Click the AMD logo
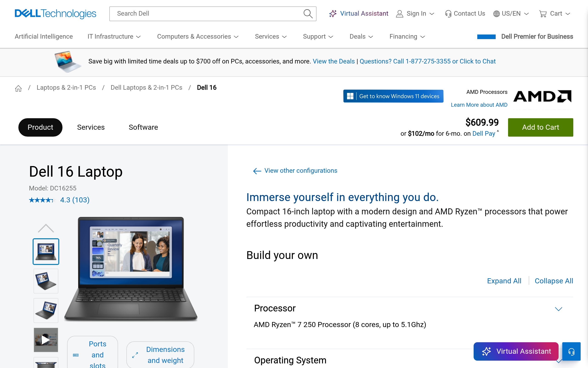The height and width of the screenshot is (368, 588). pyautogui.click(x=542, y=96)
